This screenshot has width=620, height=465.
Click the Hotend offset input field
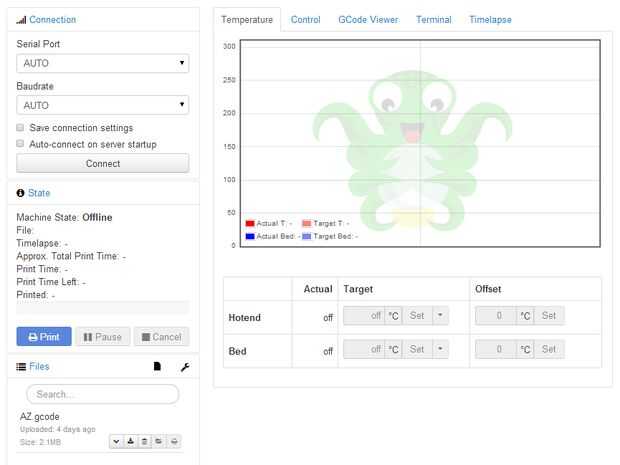coord(496,316)
